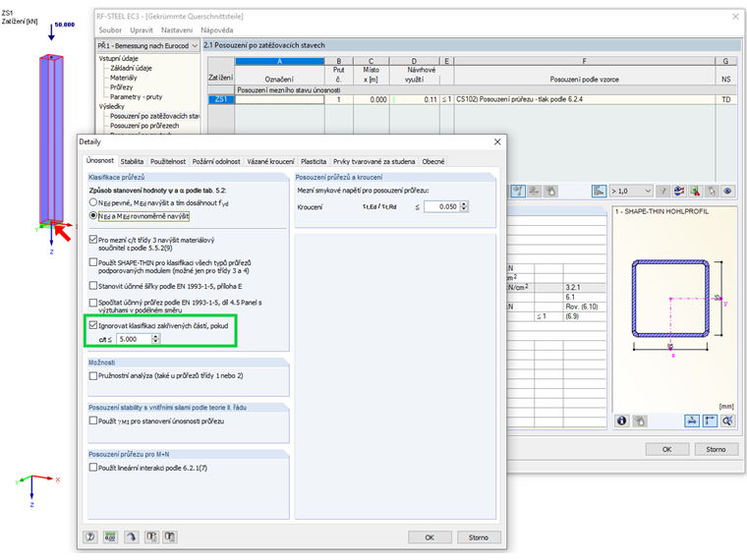Click the funnel filter icon in results toolbar

tap(662, 191)
